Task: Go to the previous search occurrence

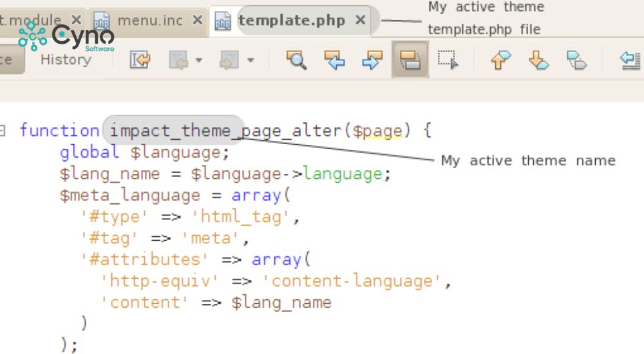Action: pos(334,61)
